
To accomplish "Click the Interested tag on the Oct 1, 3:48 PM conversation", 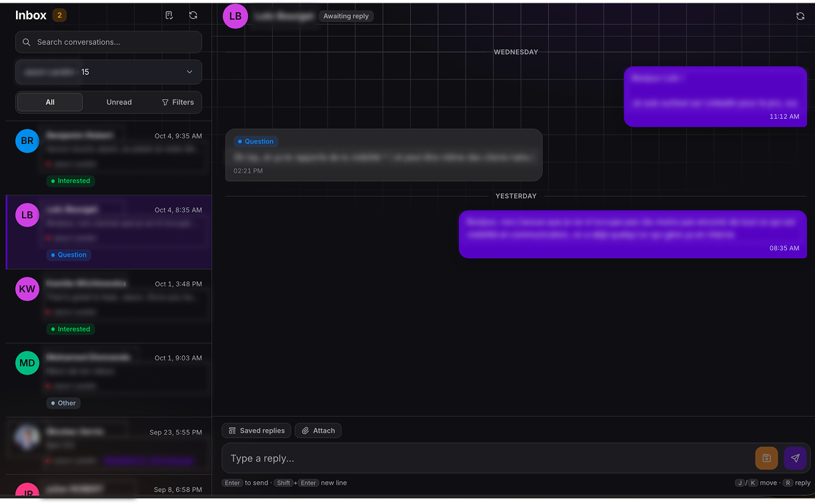I will pos(71,329).
